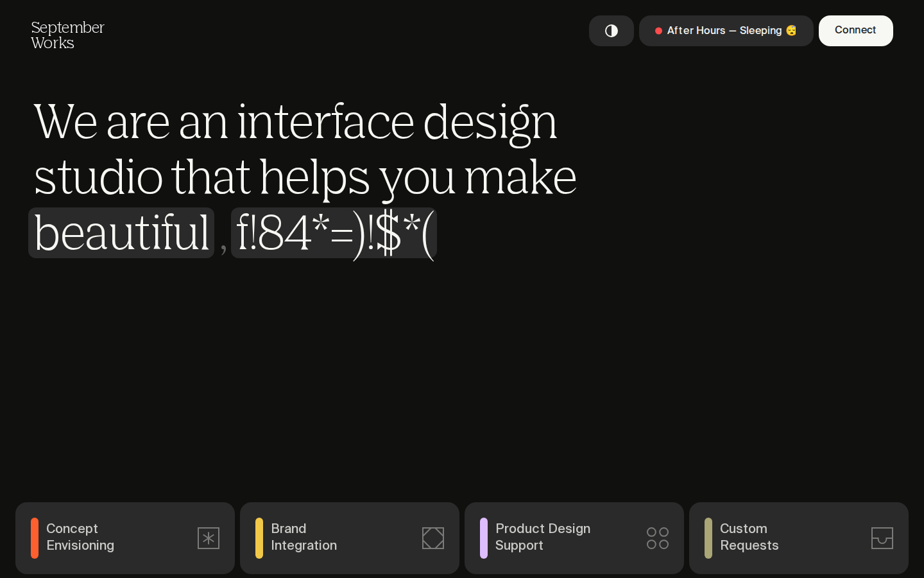
Task: Click the yellow bar on Brand Integration
Action: pos(259,538)
